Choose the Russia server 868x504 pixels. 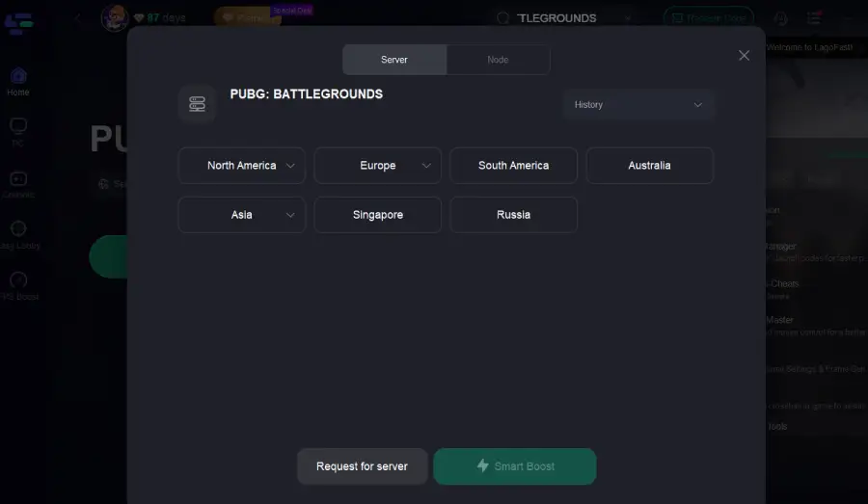[x=513, y=215]
